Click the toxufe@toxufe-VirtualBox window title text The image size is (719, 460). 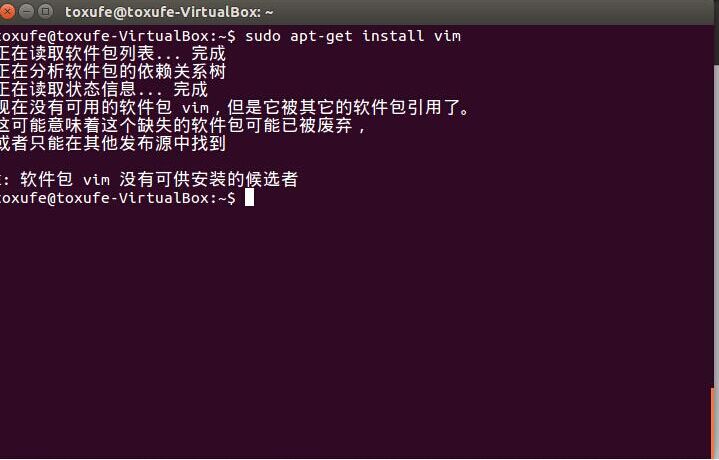[x=169, y=12]
